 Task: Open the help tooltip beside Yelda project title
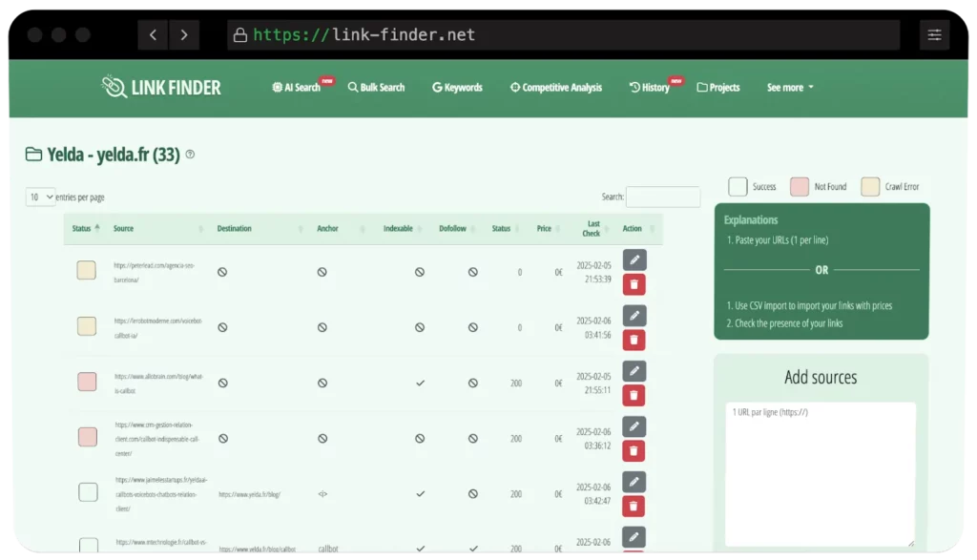(x=190, y=154)
